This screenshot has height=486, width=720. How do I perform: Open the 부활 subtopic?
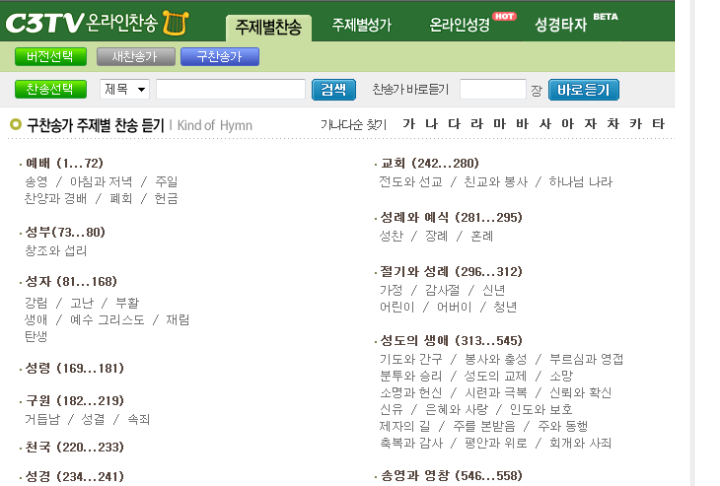point(127,303)
